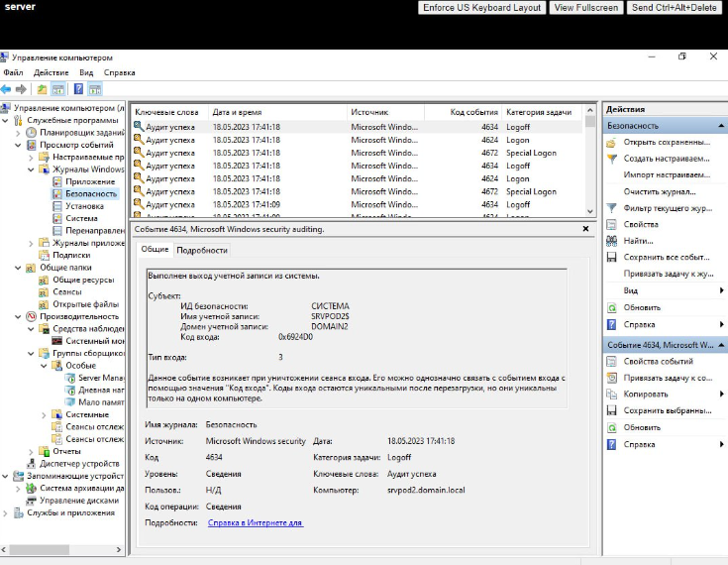Click the Свойства событий icon
Image resolution: width=728 pixels, height=565 pixels.
(x=612, y=362)
